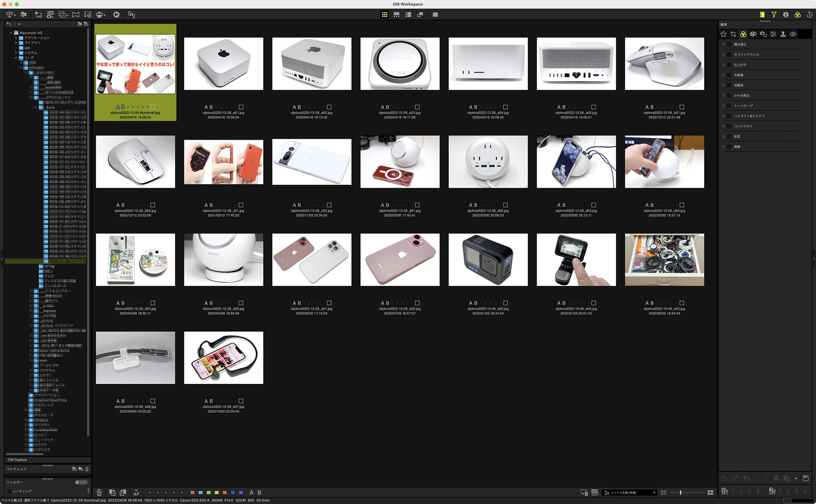Screen dimensions: 816x504
Task: Start the slideshow with the play icon
Action: 116,14
